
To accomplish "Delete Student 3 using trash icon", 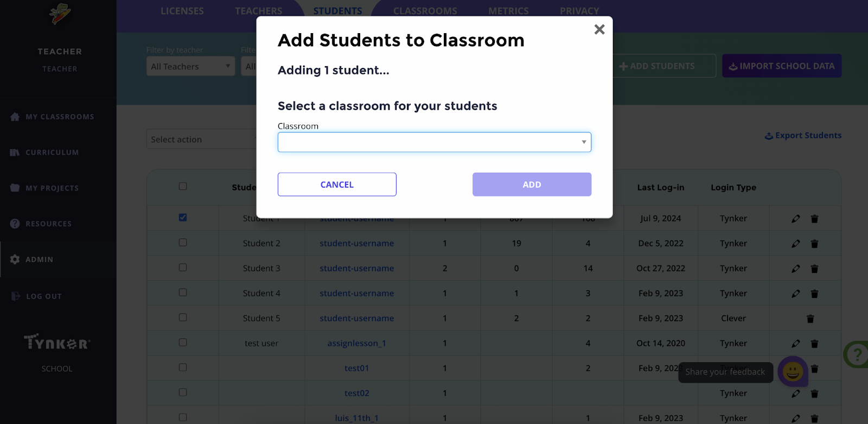I will coord(814,269).
